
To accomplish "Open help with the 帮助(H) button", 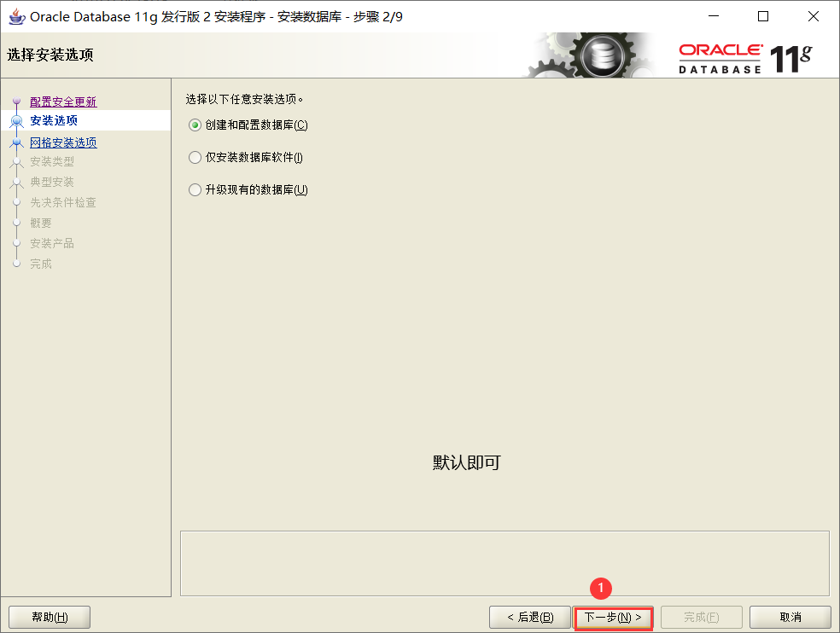I will click(50, 618).
